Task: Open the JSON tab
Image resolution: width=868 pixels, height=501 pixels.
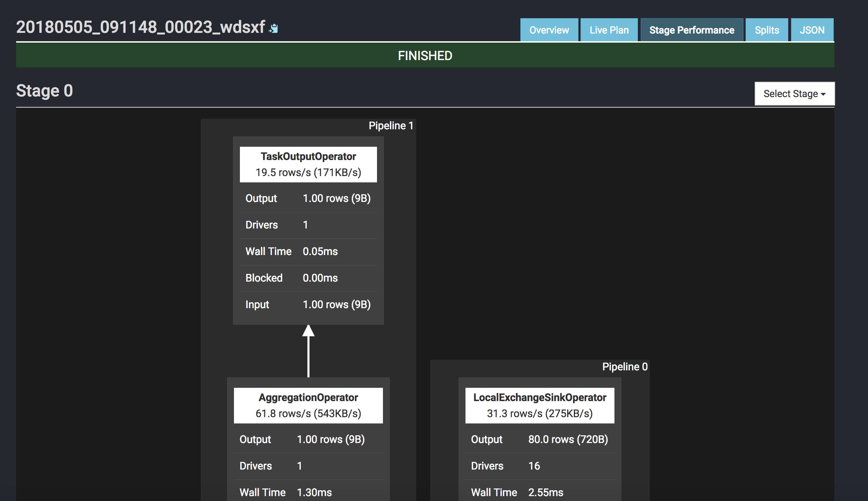Action: tap(812, 30)
